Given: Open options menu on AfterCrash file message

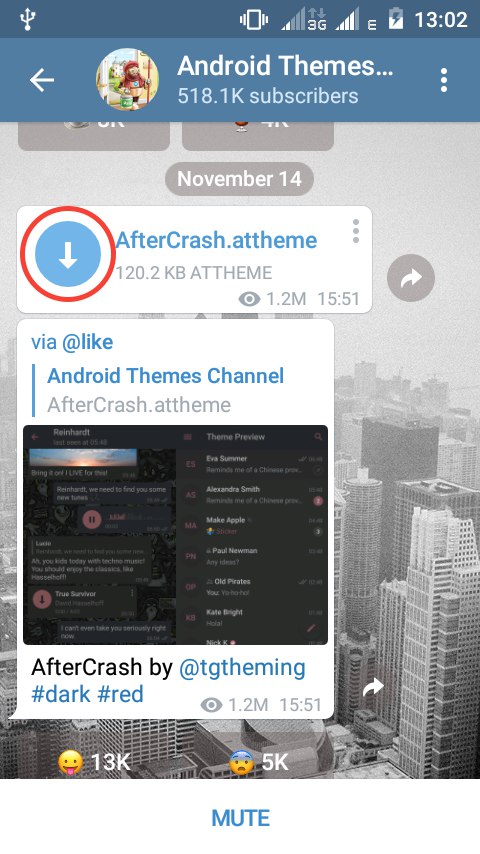Looking at the screenshot, I should click(356, 231).
